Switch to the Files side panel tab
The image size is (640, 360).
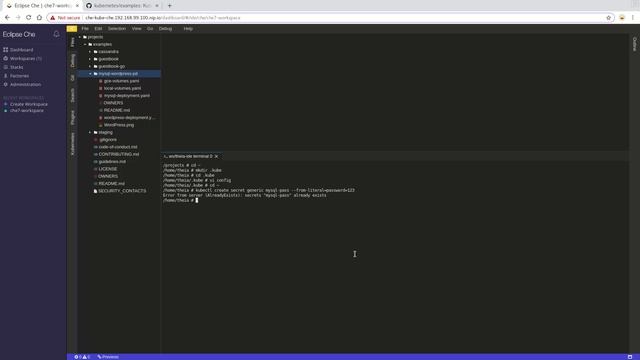pyautogui.click(x=72, y=42)
